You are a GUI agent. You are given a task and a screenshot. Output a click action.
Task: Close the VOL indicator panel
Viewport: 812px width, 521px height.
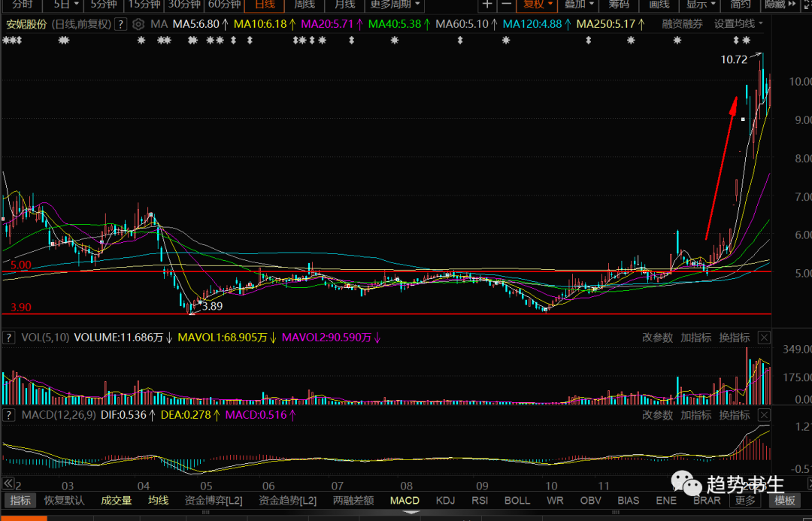pos(764,338)
